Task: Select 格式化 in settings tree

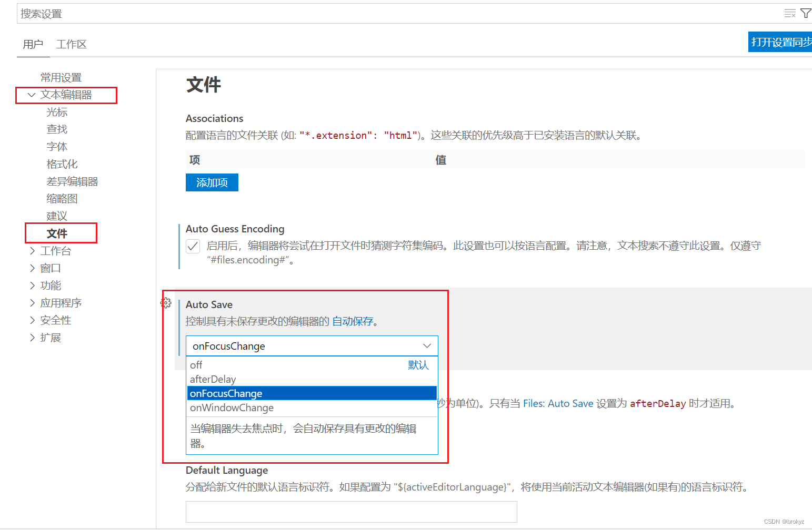Action: [x=62, y=164]
